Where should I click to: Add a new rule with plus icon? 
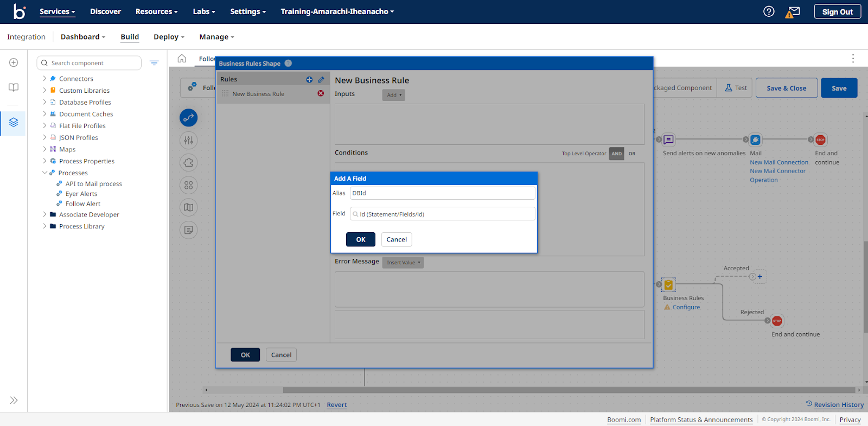309,79
